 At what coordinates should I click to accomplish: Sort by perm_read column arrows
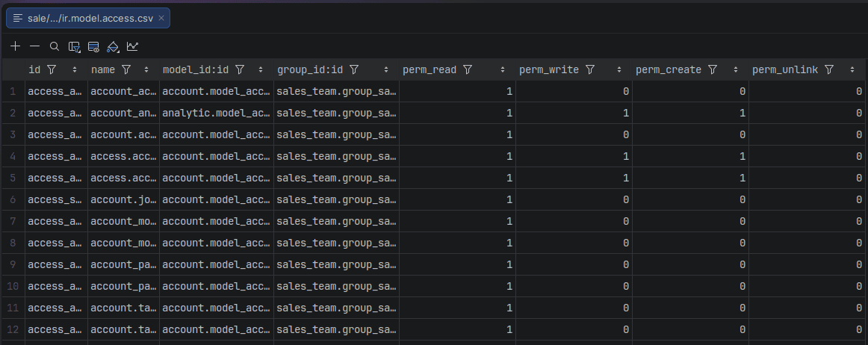[x=503, y=69]
